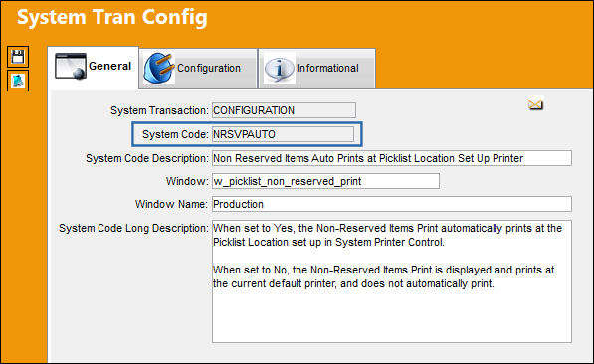Click the System Code Description label
Viewport: 594px width, 364px height.
147,158
